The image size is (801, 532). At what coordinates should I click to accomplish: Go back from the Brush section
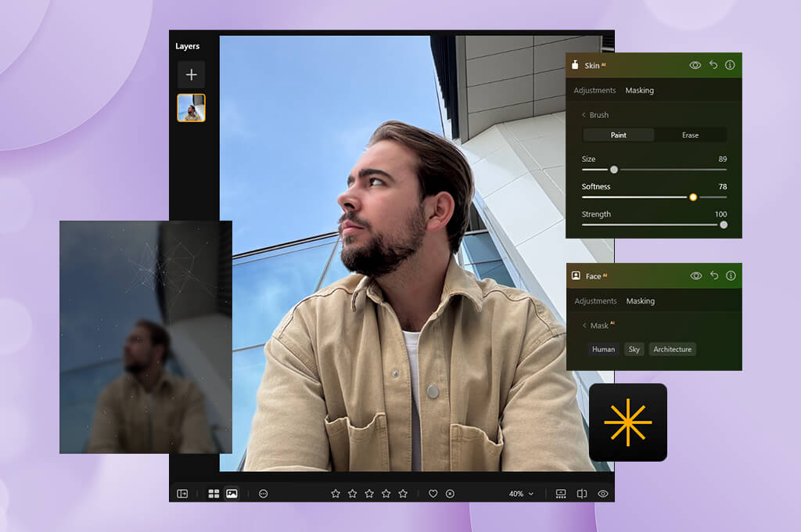tap(584, 115)
